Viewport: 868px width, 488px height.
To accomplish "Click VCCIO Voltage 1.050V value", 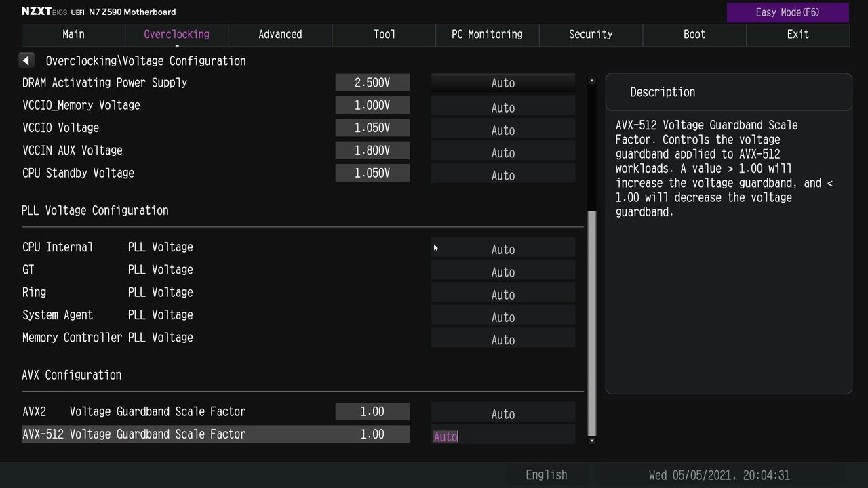I will point(372,128).
